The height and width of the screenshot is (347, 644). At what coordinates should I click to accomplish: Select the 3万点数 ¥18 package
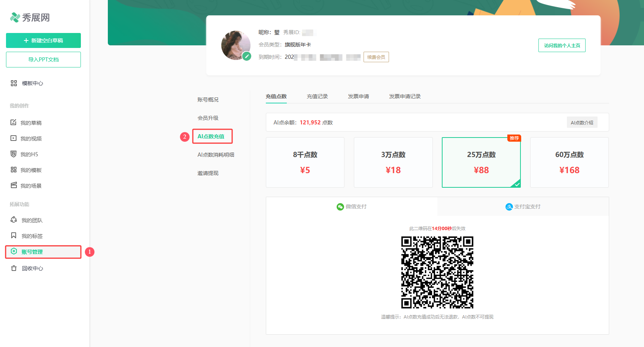tap(393, 162)
